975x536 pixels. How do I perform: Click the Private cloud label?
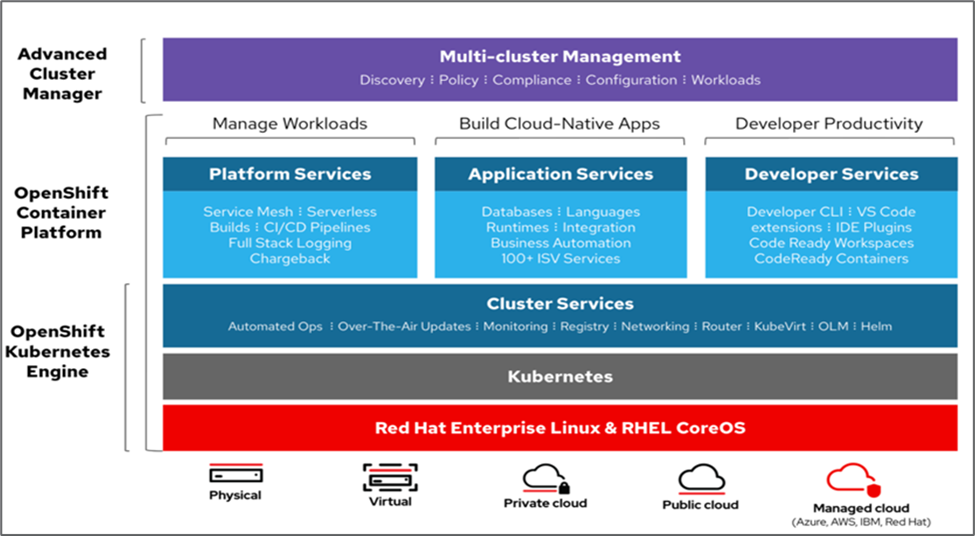[x=545, y=503]
